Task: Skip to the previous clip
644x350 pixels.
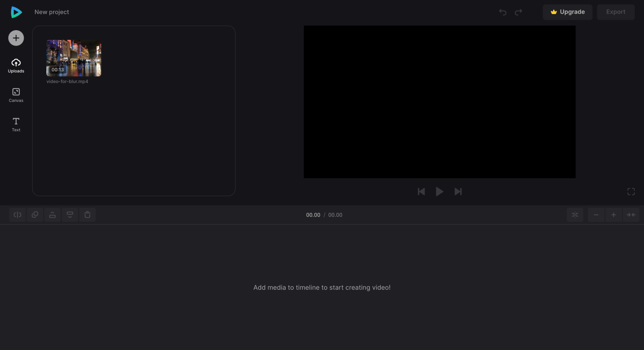Action: (x=421, y=191)
